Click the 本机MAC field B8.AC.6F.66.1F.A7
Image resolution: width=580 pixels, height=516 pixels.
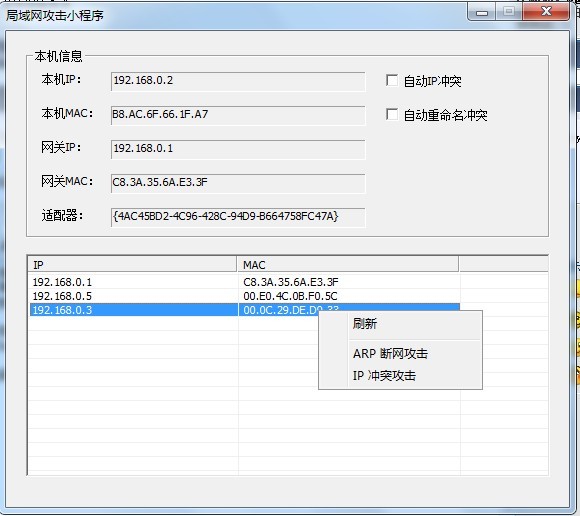pos(238,115)
